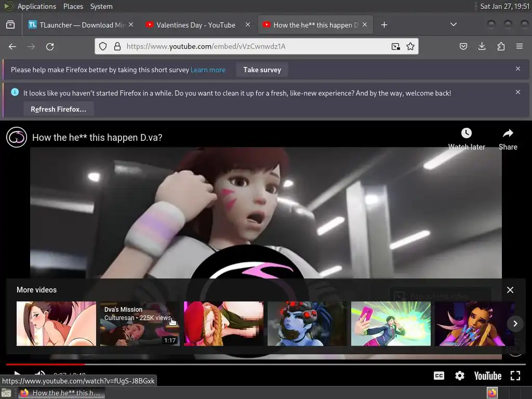Share the video using the arrow icon
Image resolution: width=532 pixels, height=399 pixels.
[x=508, y=133]
